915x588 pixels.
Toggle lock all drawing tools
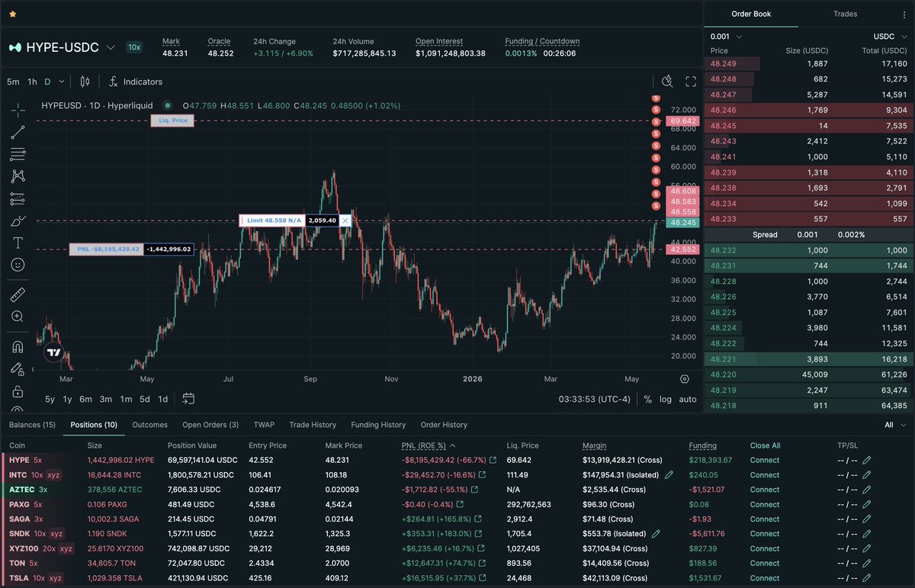click(18, 390)
